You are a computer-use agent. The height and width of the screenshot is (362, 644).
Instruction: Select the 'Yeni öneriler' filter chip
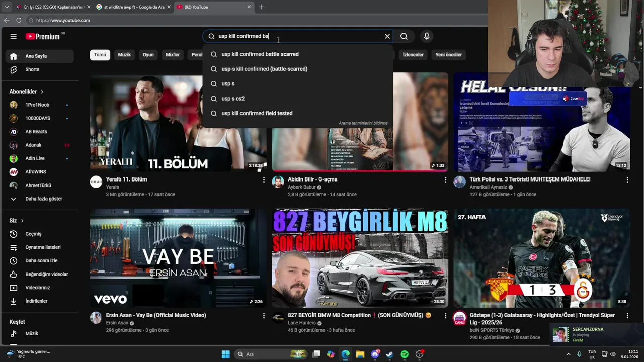point(448,55)
